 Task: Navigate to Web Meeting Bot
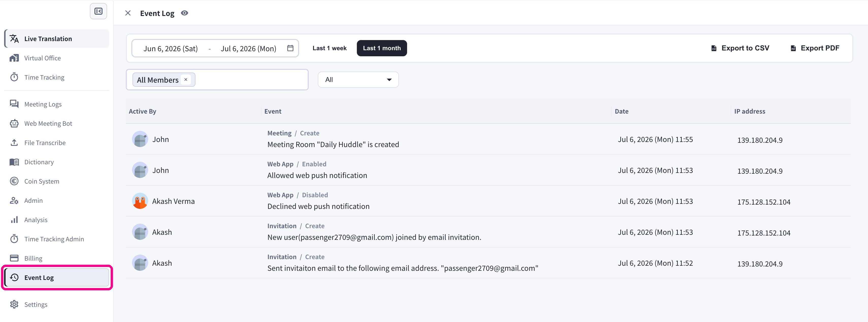(x=57, y=123)
